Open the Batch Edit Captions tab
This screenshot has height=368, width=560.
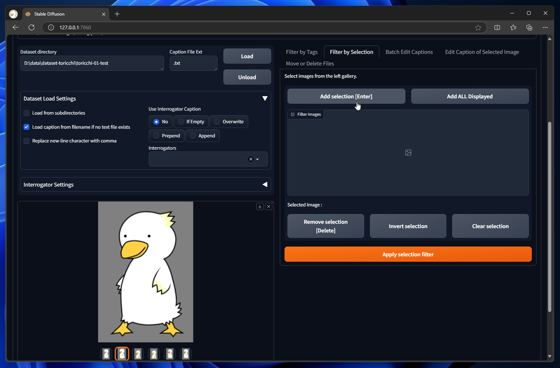tap(409, 52)
